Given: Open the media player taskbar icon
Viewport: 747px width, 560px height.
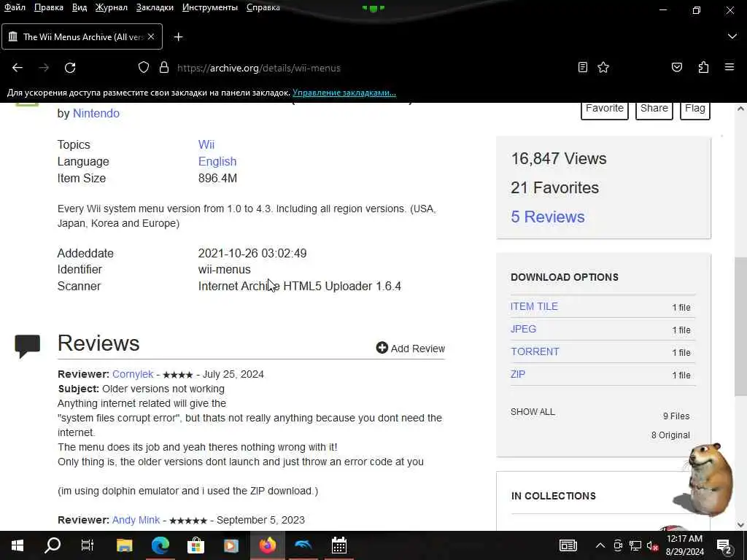Looking at the screenshot, I should click(231, 545).
